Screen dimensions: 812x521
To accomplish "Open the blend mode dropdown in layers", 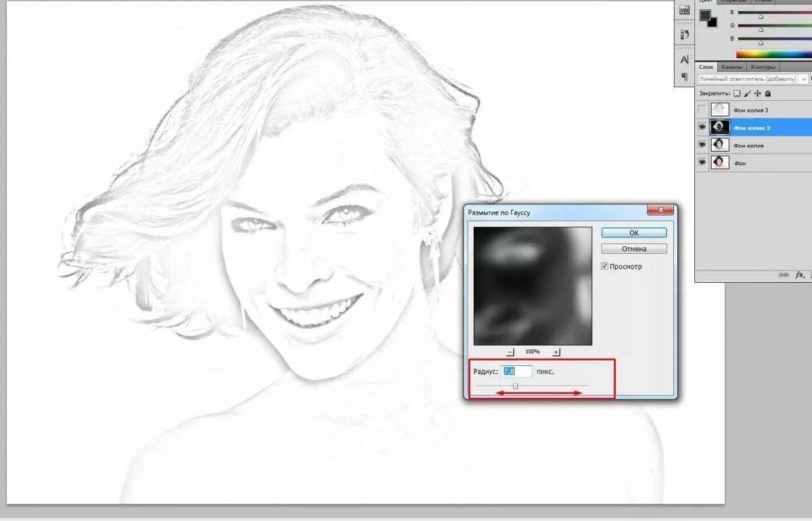I will [751, 79].
